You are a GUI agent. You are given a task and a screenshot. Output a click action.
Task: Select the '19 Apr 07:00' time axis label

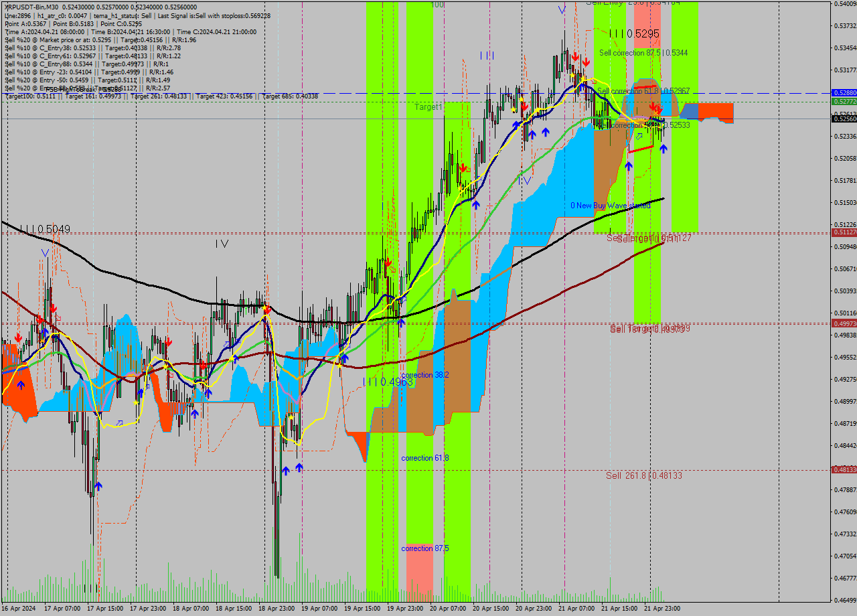319,609
